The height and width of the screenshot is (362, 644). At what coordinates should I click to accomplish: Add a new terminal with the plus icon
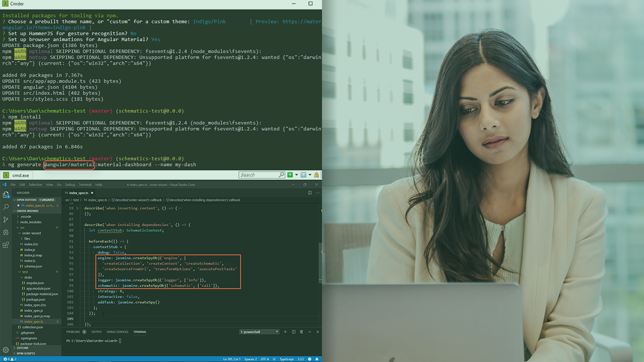coord(285,332)
